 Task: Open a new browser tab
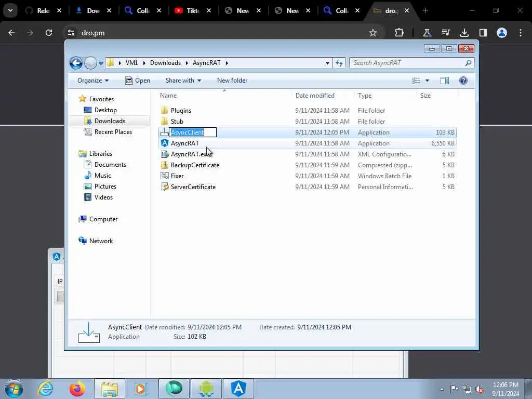pos(425,10)
